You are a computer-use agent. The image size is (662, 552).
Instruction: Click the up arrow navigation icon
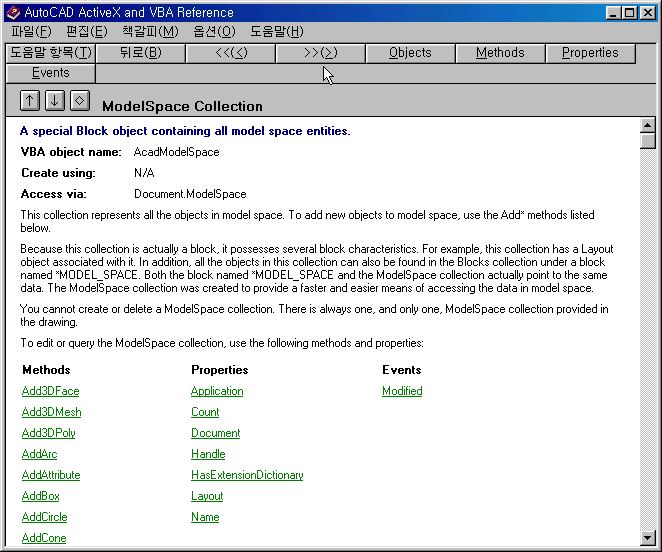pyautogui.click(x=30, y=101)
